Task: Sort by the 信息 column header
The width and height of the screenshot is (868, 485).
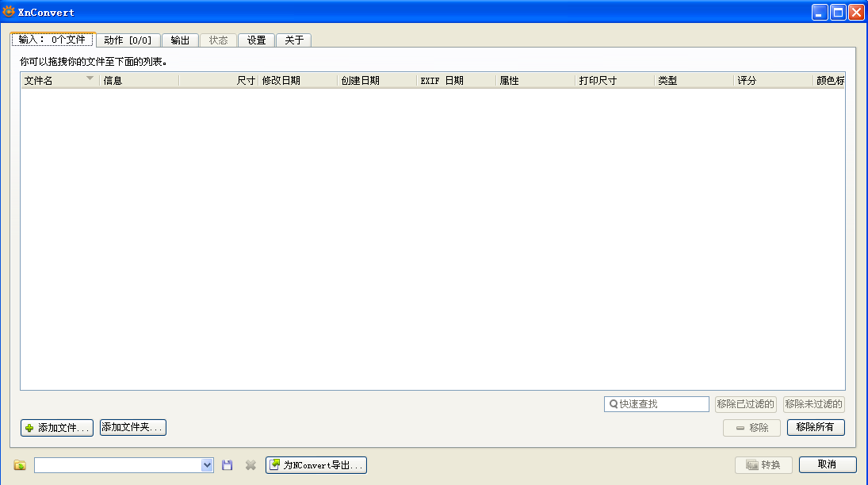Action: click(140, 80)
